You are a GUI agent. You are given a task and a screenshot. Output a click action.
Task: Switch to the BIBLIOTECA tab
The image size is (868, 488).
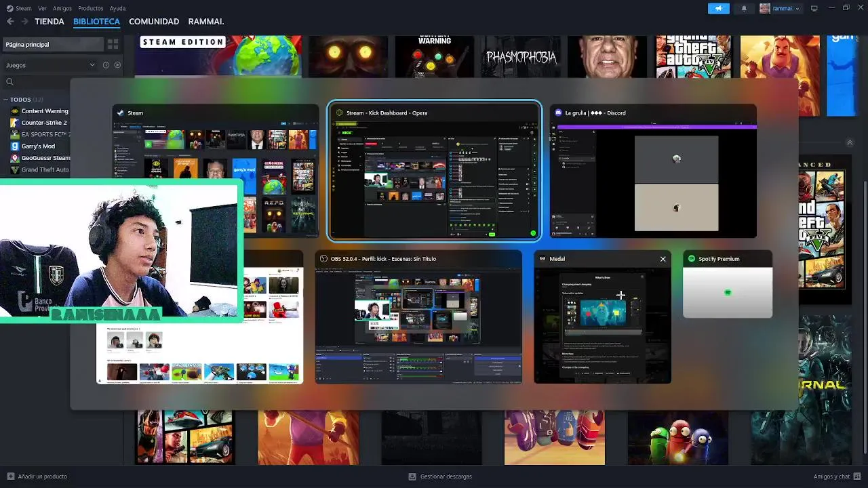(x=96, y=22)
